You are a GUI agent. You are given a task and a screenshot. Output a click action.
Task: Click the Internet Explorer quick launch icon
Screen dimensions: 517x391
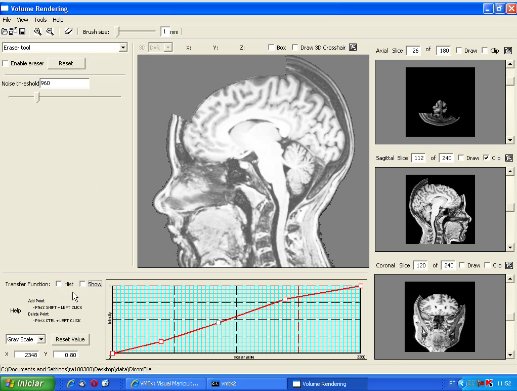70,383
